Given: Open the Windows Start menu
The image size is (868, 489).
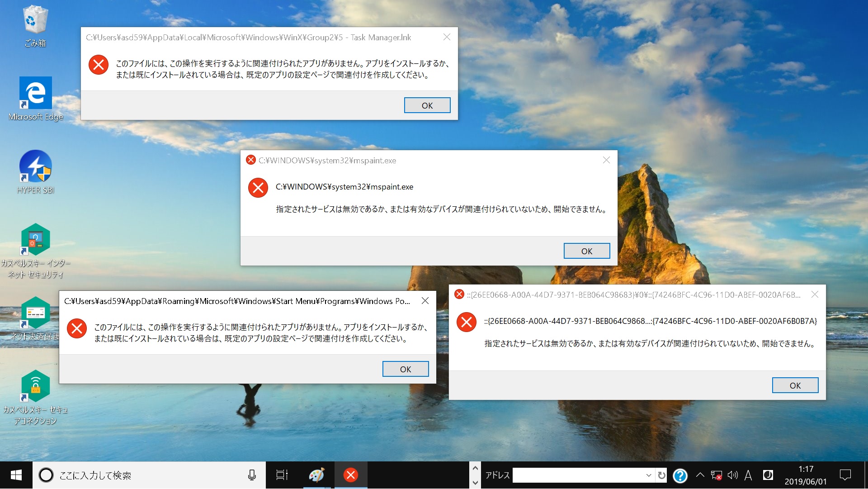Looking at the screenshot, I should (16, 475).
